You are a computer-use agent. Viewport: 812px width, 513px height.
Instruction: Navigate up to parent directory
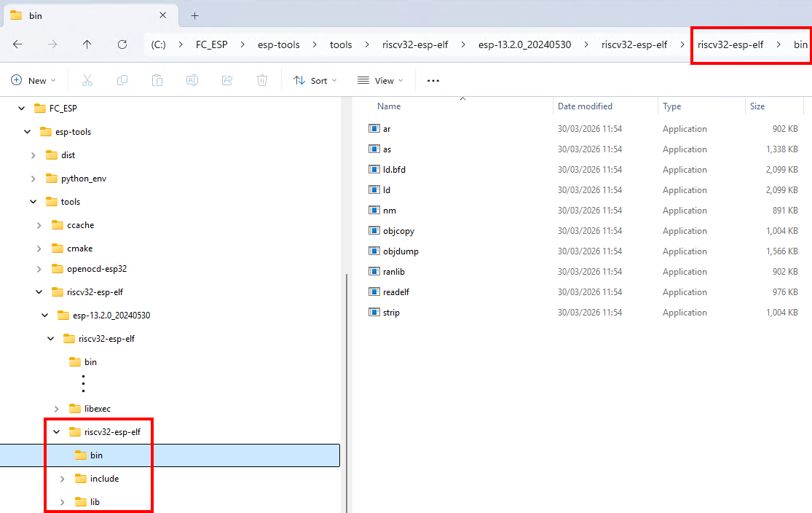pyautogui.click(x=87, y=44)
